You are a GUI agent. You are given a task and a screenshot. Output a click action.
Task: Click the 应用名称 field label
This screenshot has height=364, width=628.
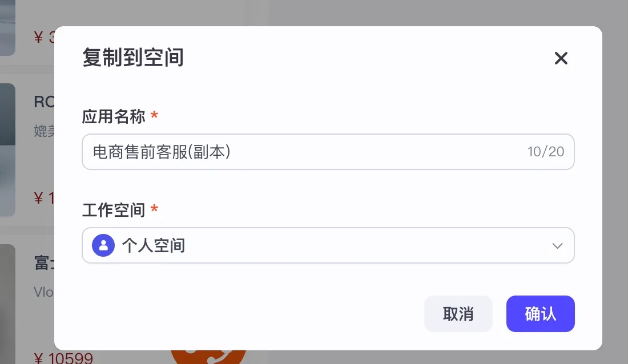point(115,117)
